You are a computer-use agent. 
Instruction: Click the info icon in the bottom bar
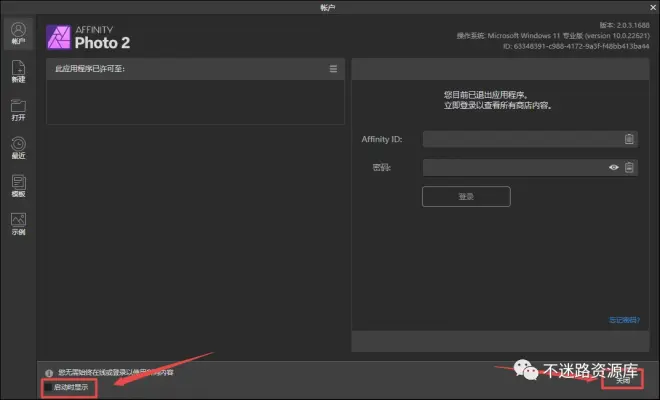49,373
